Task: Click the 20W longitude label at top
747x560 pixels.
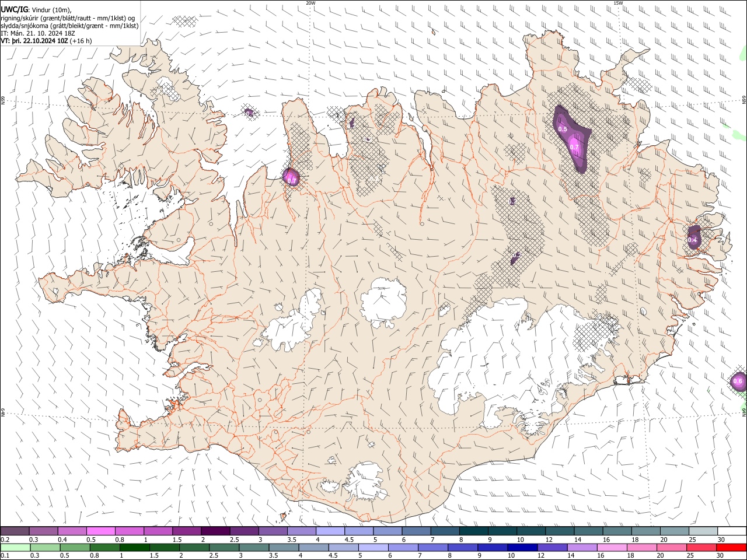Action: 310,3
